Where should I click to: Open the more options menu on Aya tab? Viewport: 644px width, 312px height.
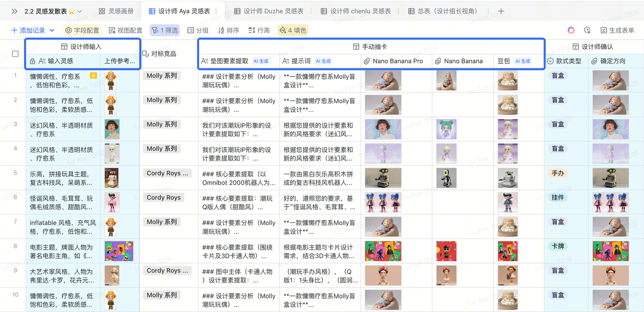click(x=216, y=11)
